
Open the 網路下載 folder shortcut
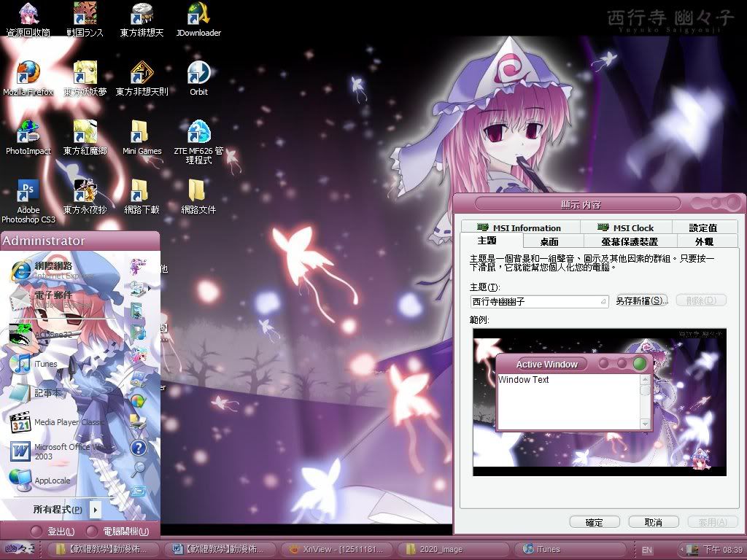pyautogui.click(x=142, y=197)
